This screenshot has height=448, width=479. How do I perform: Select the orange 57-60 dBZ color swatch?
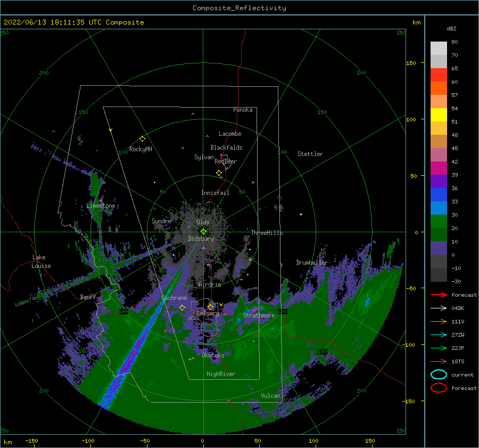[x=439, y=88]
